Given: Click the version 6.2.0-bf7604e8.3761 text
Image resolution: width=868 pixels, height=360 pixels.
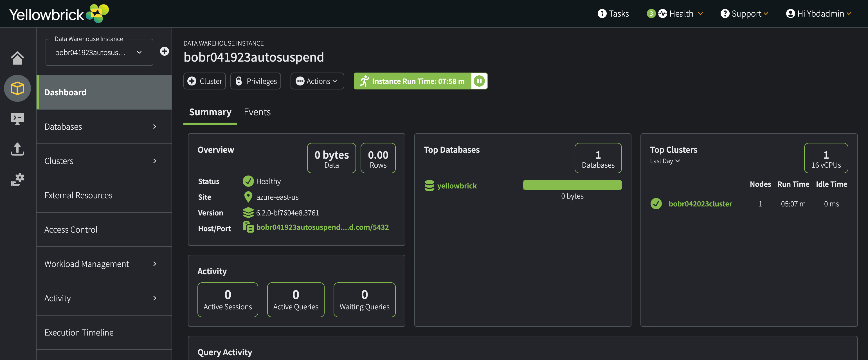Looking at the screenshot, I should 287,213.
